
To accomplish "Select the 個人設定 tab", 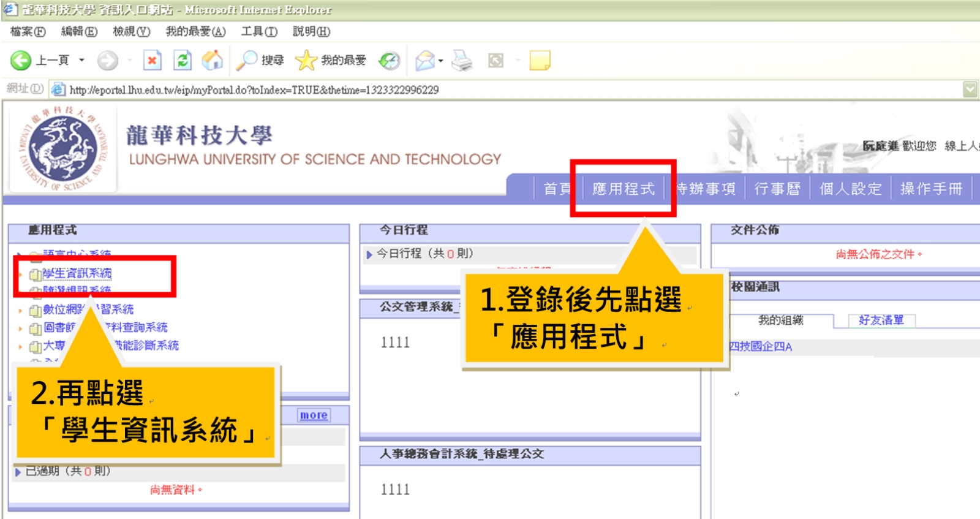I will coord(851,189).
